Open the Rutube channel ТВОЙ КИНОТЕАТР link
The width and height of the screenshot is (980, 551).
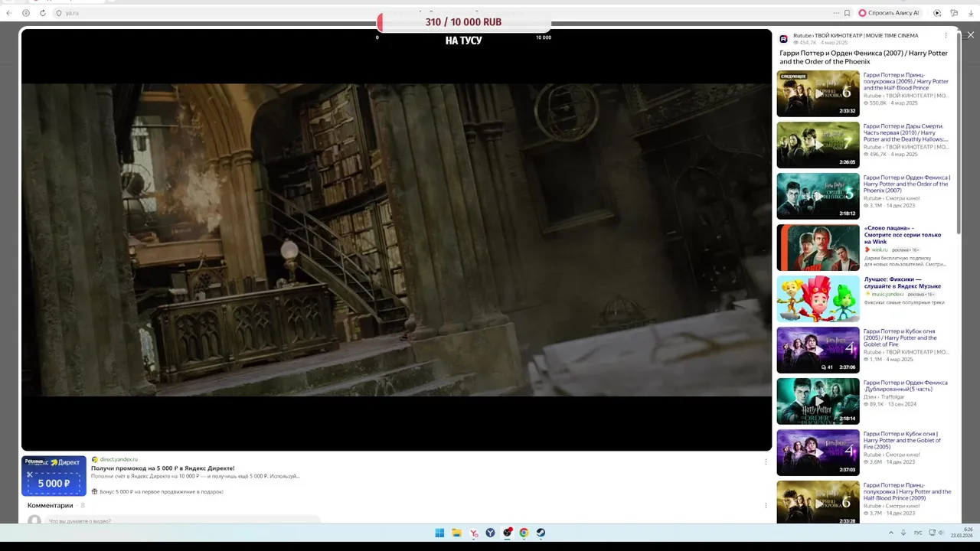[x=855, y=36]
